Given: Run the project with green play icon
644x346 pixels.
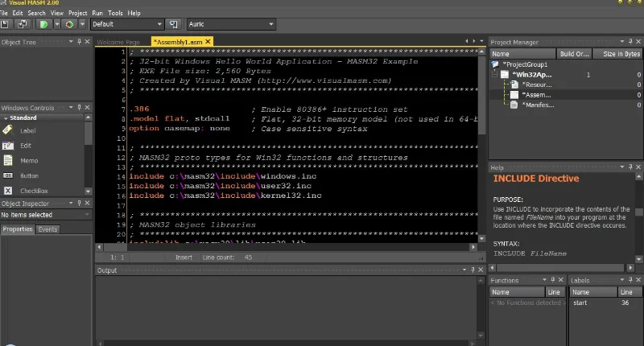Looking at the screenshot, I should pos(43,24).
